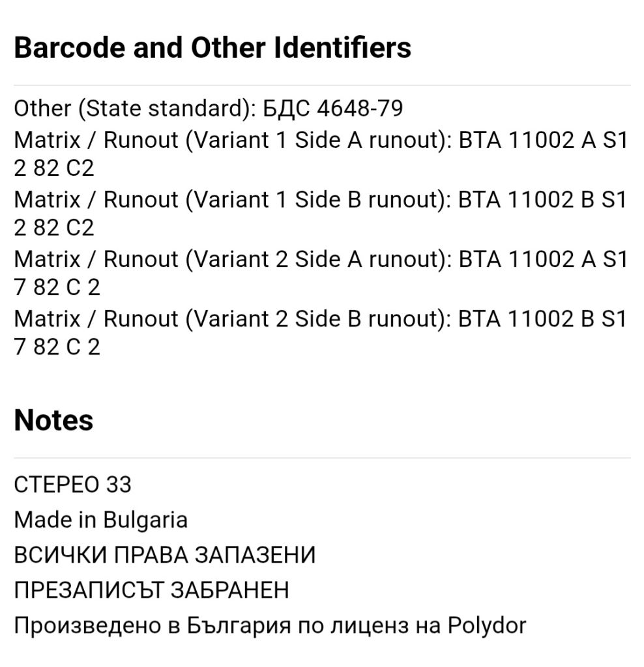Viewport: 644px width, 667px height.
Task: Click the ВСИЧКИ ПРАВА ЗАПАЗЕНИ line
Action: click(x=165, y=555)
